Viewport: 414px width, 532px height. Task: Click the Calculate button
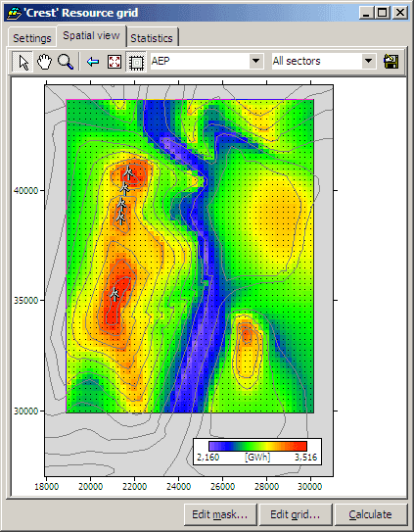tap(371, 514)
